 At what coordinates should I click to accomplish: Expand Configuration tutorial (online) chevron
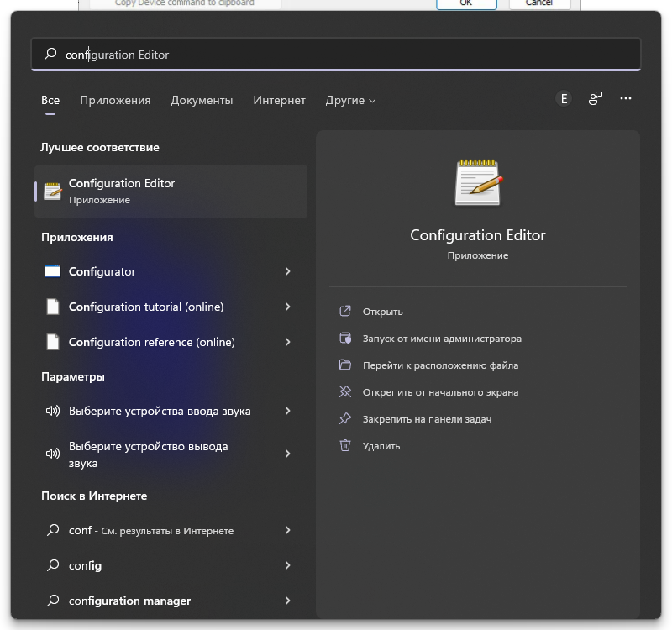click(x=287, y=307)
